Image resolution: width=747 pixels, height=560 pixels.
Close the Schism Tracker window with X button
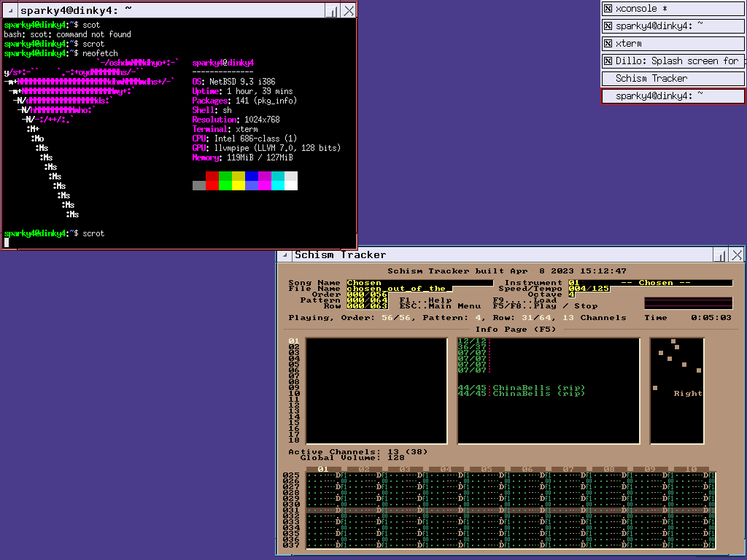(737, 255)
